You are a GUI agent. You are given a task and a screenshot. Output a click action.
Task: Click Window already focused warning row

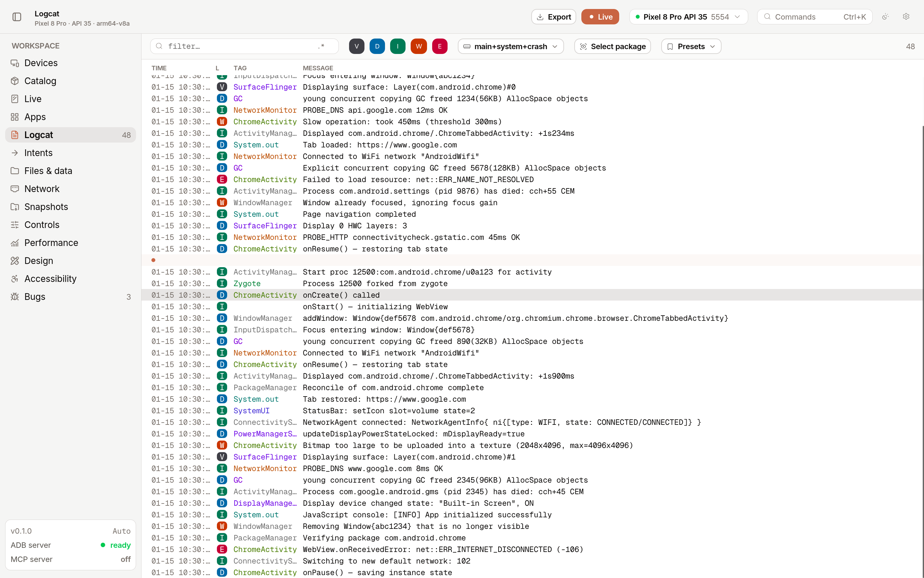(x=532, y=202)
